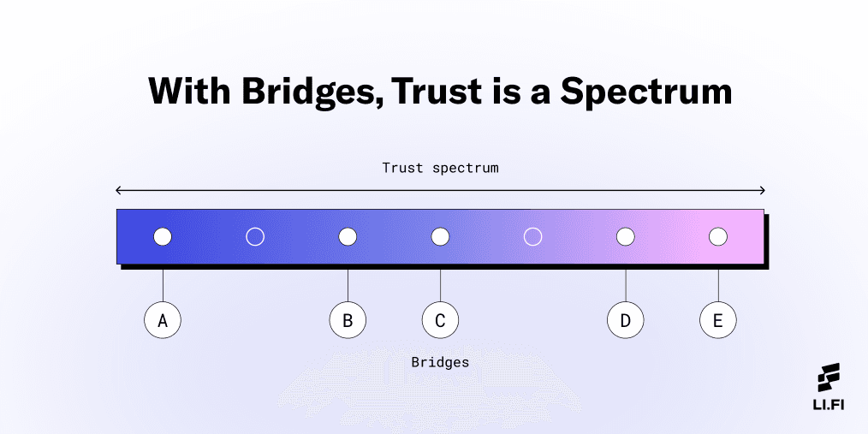This screenshot has width=868, height=434.
Task: Click the word "Spectrum" in the bold headline
Action: pos(646,92)
